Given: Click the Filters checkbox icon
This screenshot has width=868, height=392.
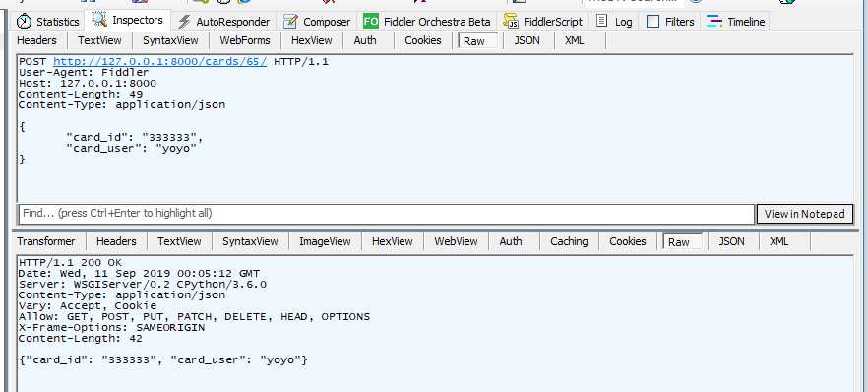Looking at the screenshot, I should coord(653,22).
